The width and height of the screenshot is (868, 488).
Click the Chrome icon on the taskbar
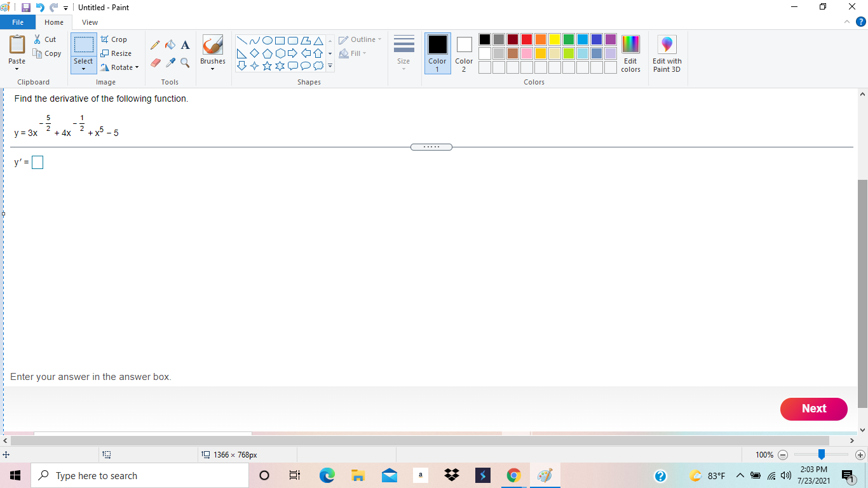point(513,475)
